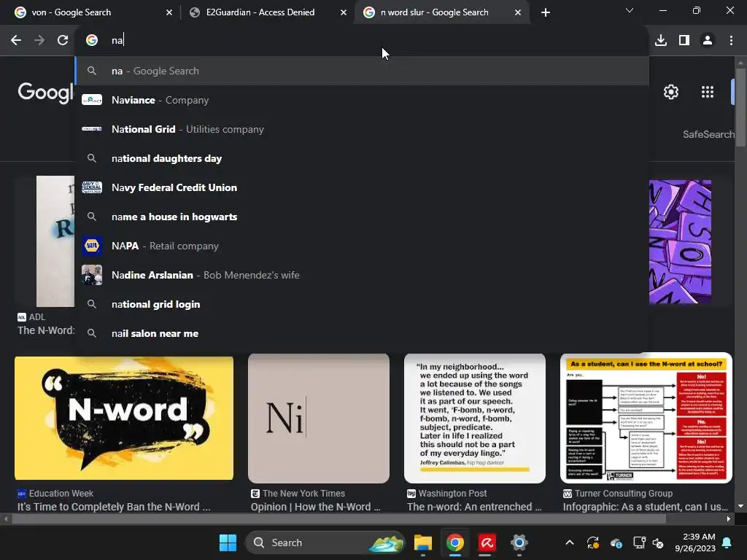Viewport: 747px width, 560px height.
Task: Expand the tab search chevron
Action: pyautogui.click(x=630, y=10)
